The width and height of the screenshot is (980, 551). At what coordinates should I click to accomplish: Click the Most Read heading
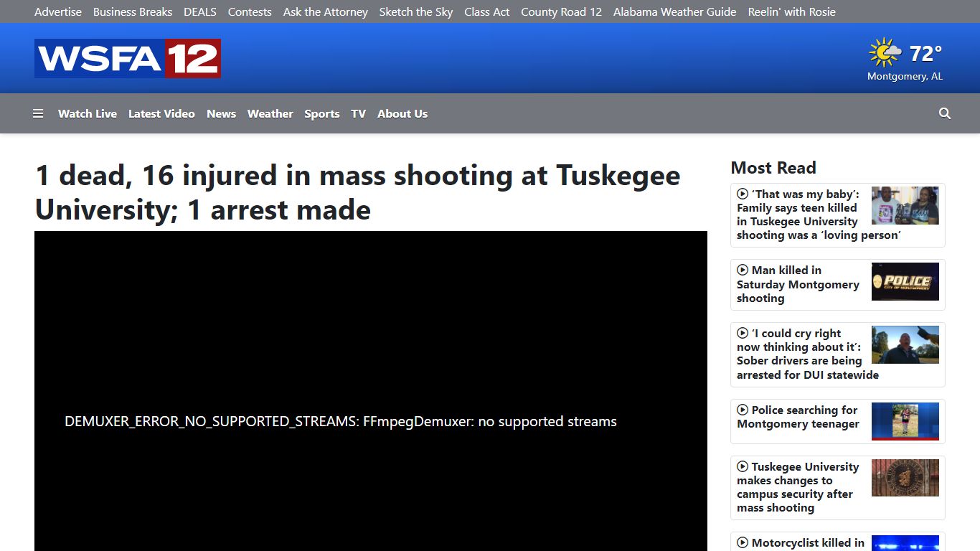773,168
